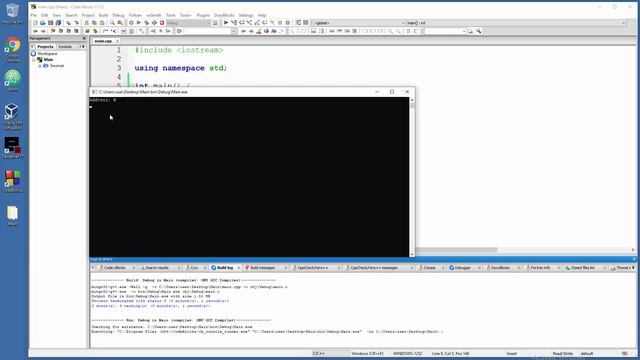Click the console window vertical scrollbar
640x360 pixels.
(x=412, y=177)
